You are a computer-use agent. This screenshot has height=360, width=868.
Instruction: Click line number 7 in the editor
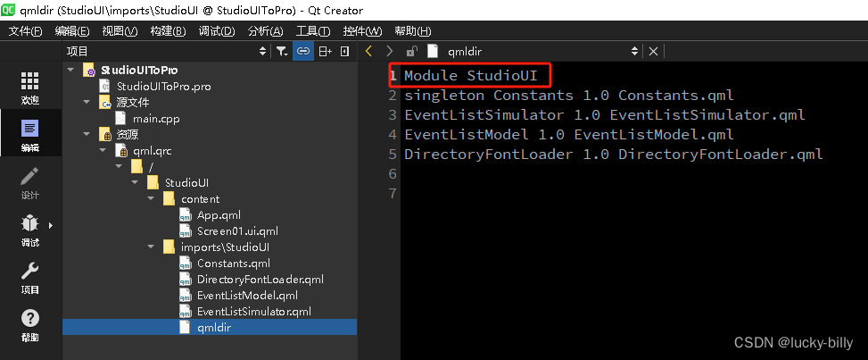393,194
